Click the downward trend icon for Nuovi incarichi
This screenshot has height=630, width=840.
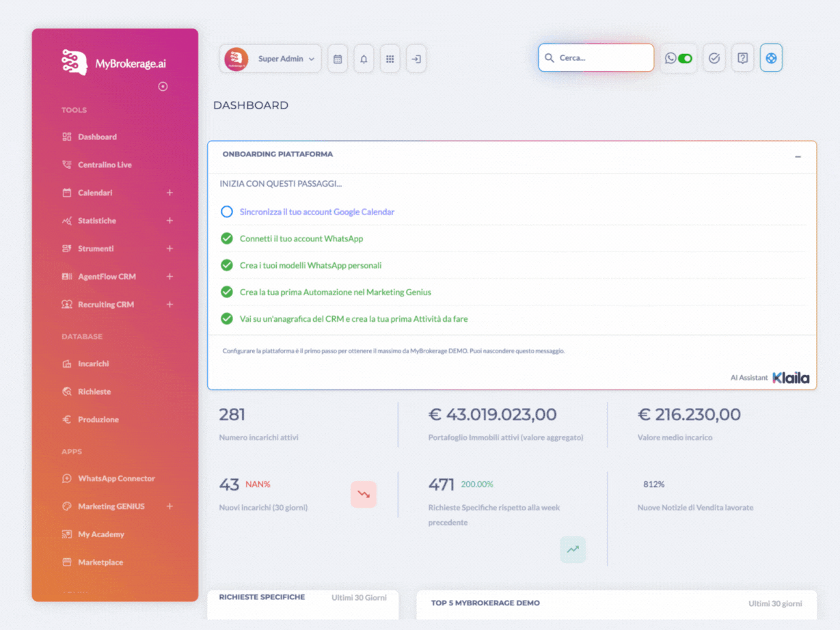click(x=364, y=494)
